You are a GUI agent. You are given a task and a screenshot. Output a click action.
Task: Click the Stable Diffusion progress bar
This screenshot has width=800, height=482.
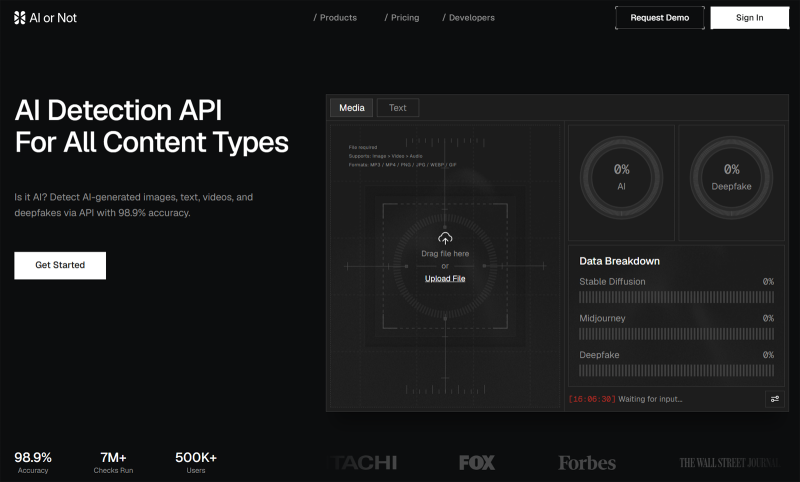pos(677,297)
